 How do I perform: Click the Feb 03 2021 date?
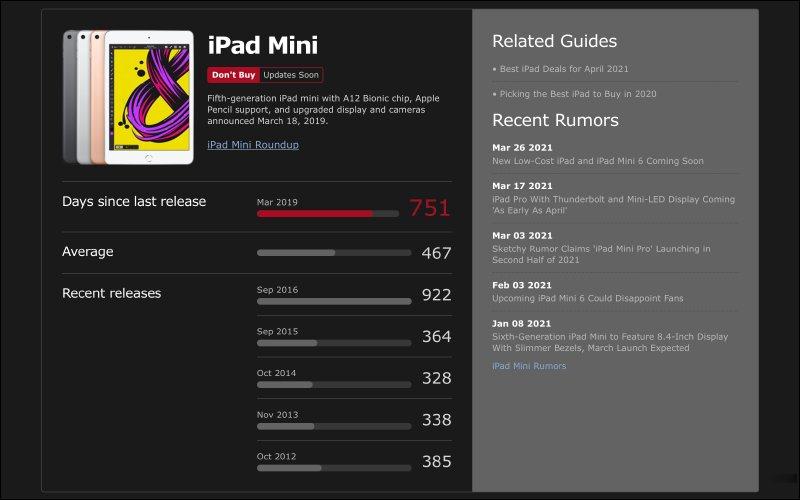point(521,285)
